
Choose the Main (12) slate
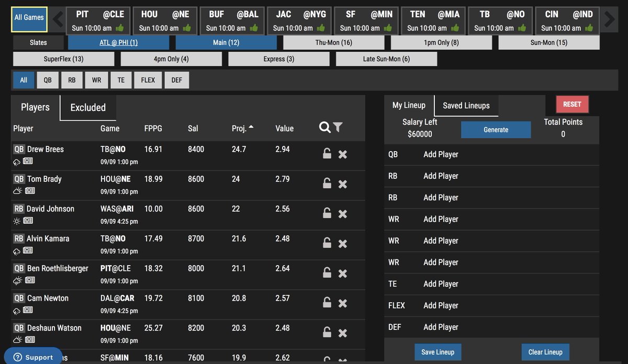coord(226,42)
